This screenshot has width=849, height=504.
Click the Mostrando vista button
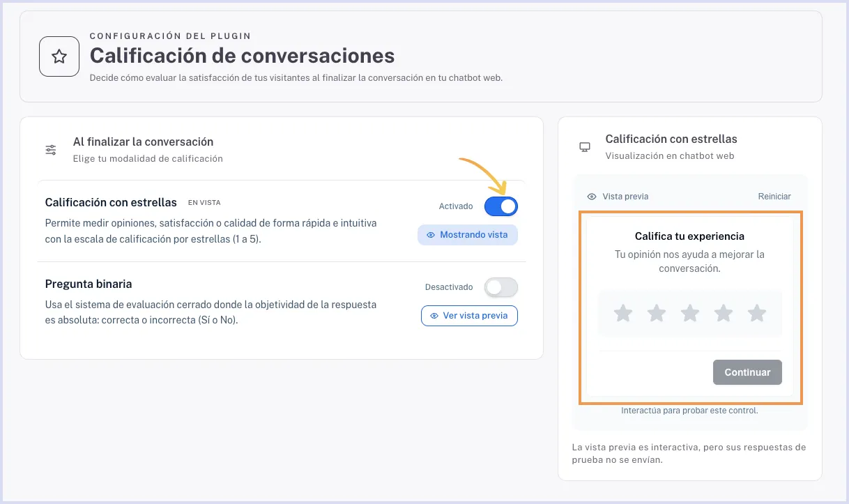coord(468,235)
